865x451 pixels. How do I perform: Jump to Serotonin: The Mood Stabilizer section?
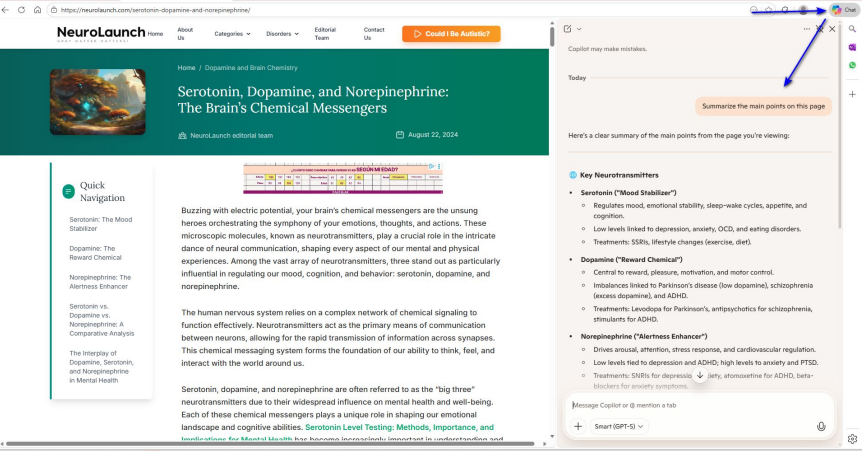[101, 224]
